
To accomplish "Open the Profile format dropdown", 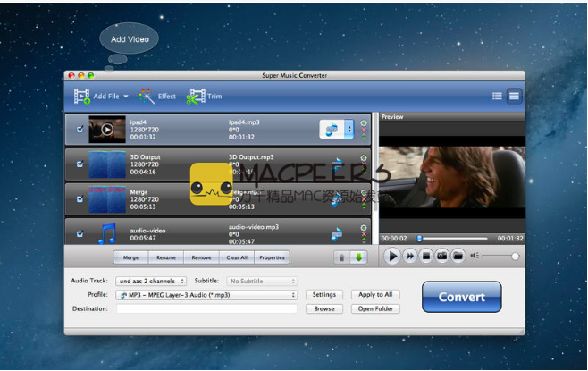I will (206, 294).
